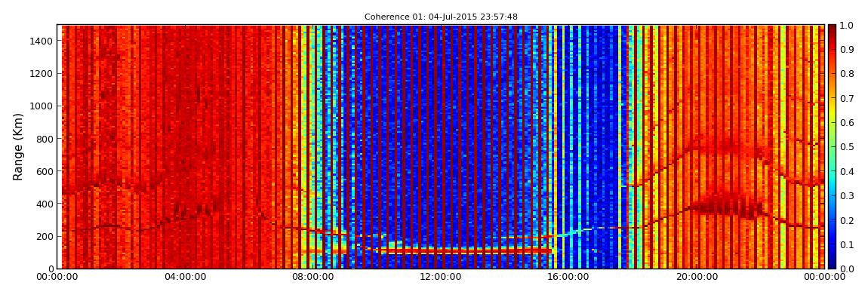Viewport: 868px width, 307px height.
Task: Click the 1400 range tick label
Action: pyautogui.click(x=41, y=41)
